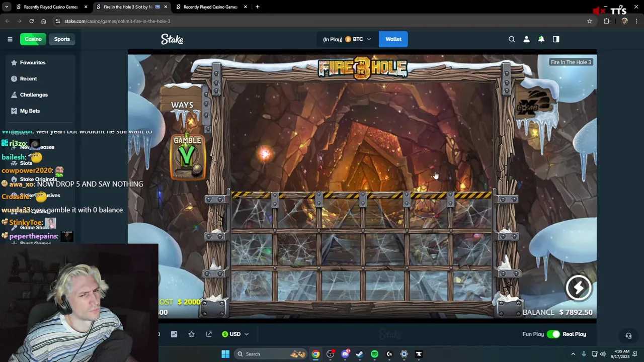
Task: Click the BALANCE $7892.50 readout
Action: click(x=557, y=312)
